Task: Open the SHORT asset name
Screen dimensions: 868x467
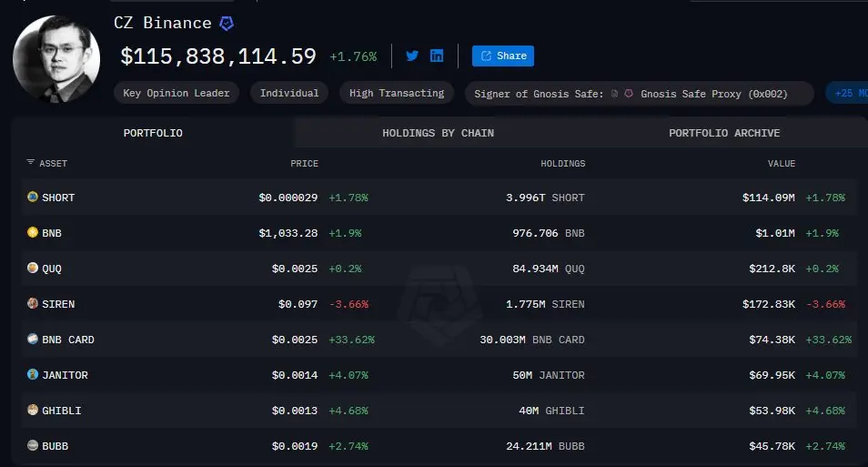Action: click(58, 198)
